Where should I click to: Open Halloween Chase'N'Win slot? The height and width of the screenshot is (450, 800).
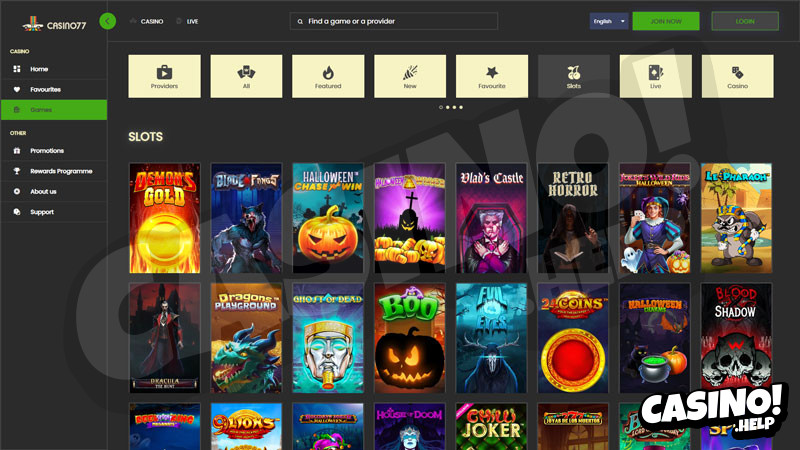point(328,218)
